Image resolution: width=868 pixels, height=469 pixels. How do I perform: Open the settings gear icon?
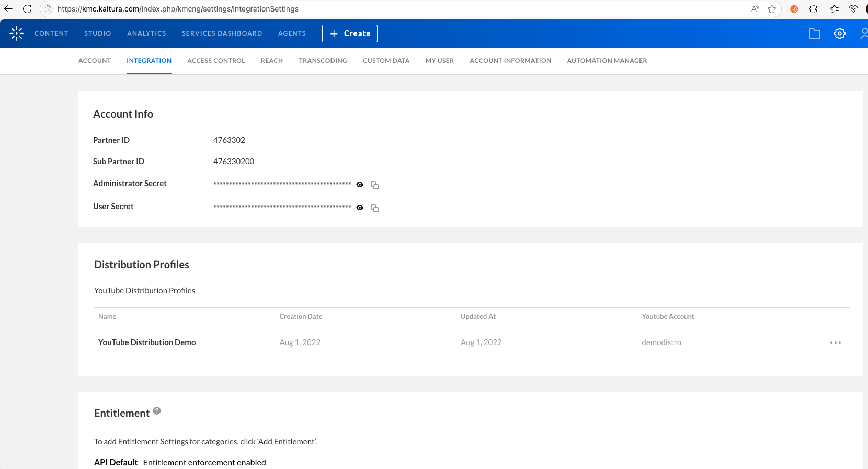[x=839, y=33]
